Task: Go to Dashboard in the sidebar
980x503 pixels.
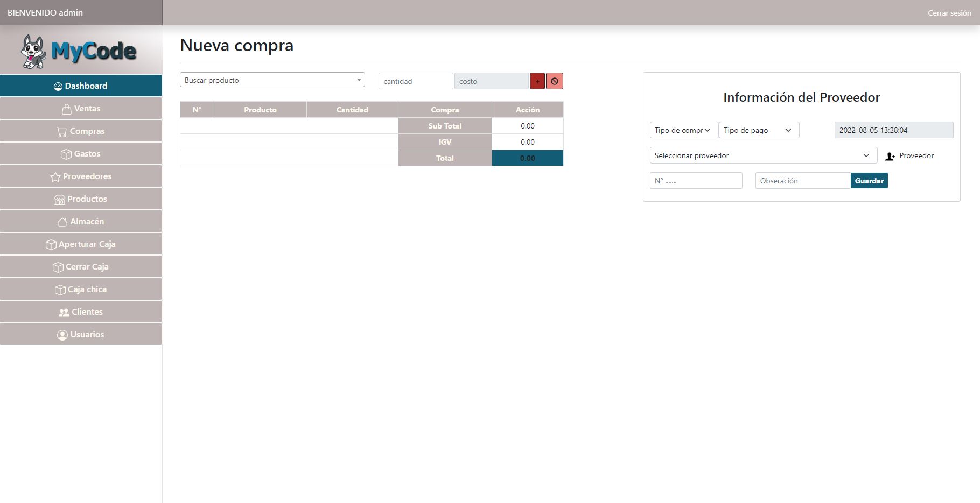Action: coord(81,86)
